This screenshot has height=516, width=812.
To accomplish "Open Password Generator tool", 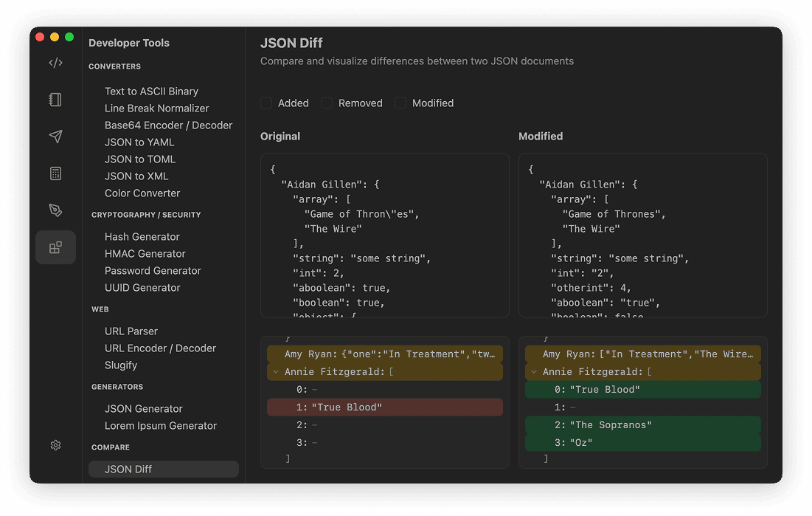I will click(x=153, y=271).
